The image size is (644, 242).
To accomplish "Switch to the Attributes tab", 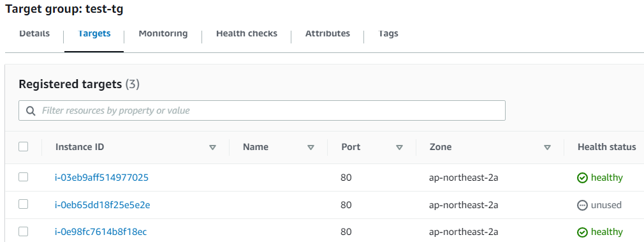I will point(327,33).
